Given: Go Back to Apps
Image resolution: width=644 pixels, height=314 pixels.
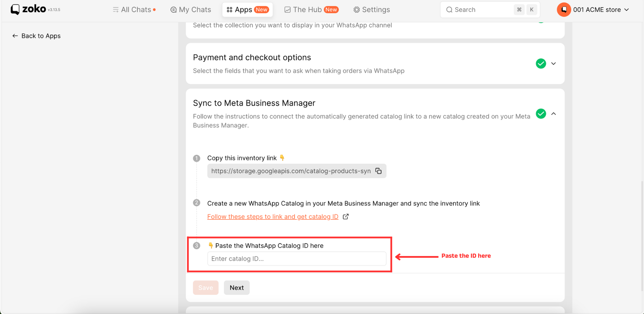Looking at the screenshot, I should [x=36, y=36].
